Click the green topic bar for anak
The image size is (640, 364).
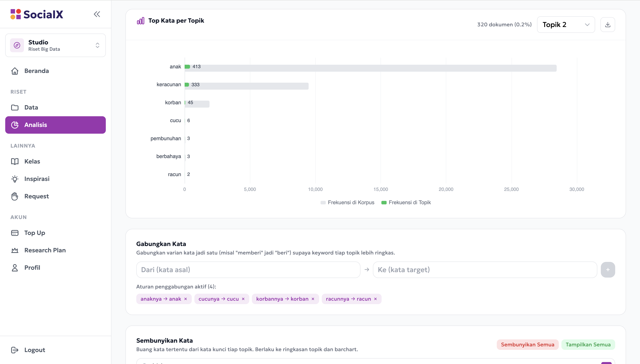coord(187,67)
